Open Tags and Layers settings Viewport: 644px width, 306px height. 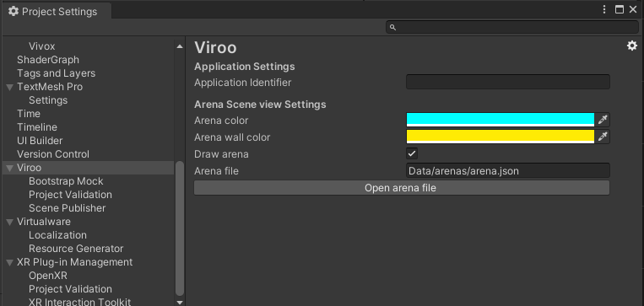pos(57,73)
